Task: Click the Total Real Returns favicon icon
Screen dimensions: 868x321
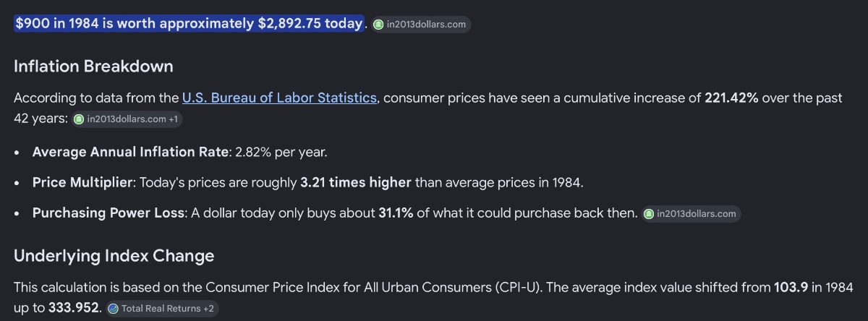Action: (x=113, y=309)
